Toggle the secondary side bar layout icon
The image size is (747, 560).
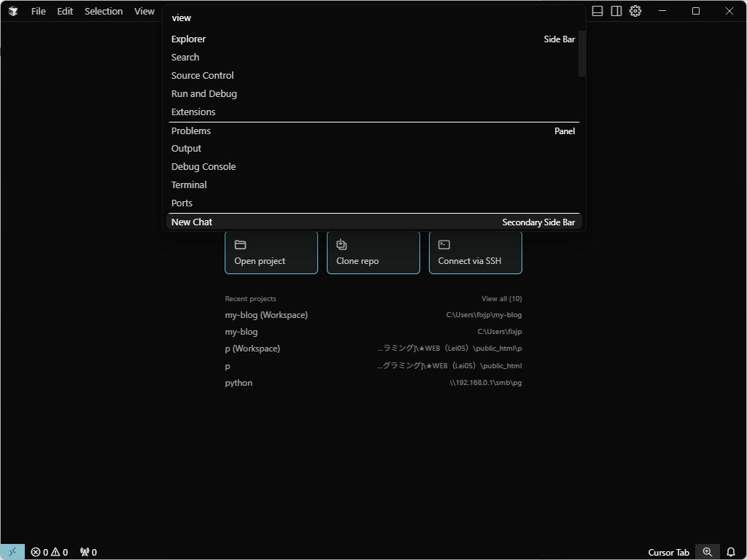point(616,11)
